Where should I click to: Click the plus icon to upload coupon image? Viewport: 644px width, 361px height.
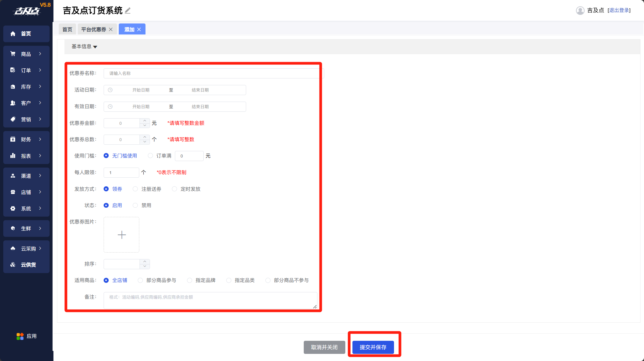(x=121, y=235)
